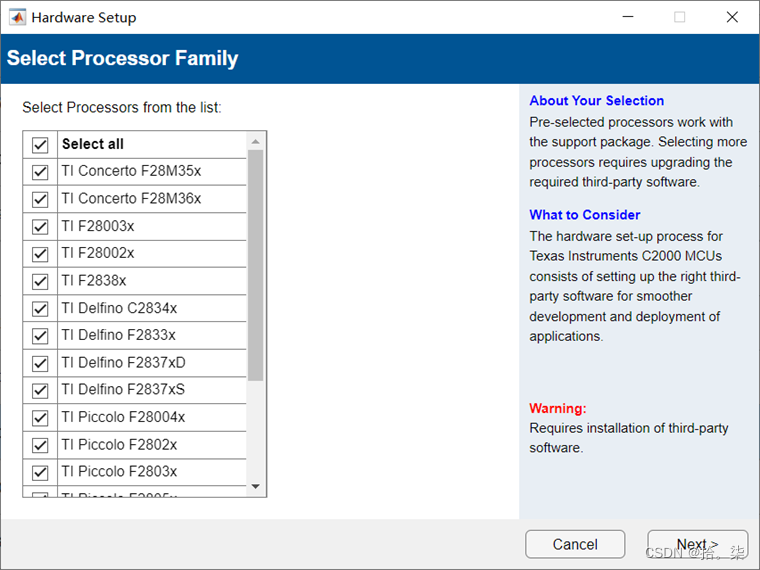Select the 'TI Delfino F2833x' row label
This screenshot has width=760, height=570.
(118, 335)
